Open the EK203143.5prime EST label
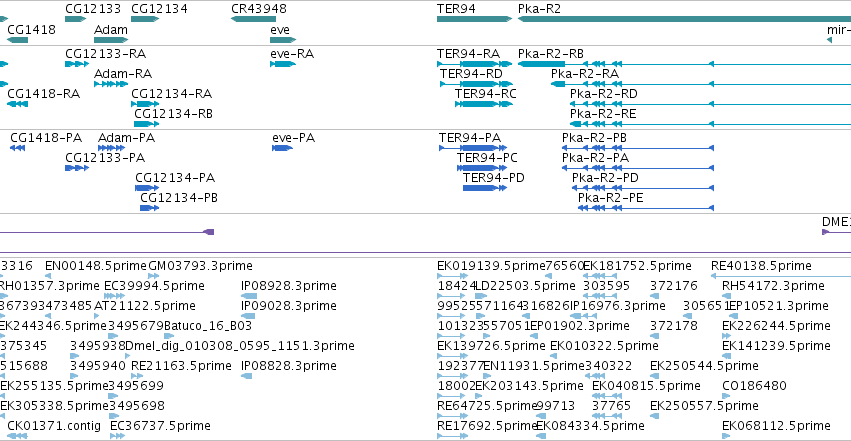 click(x=530, y=386)
